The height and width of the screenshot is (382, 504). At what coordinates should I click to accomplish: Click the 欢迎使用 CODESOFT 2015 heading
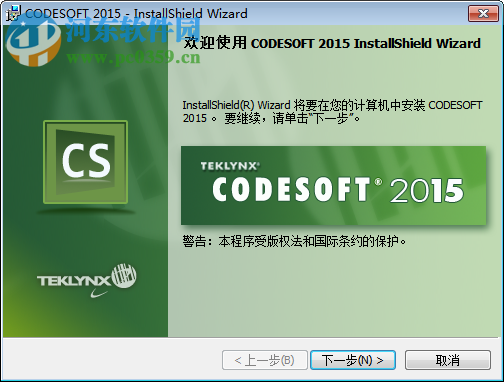[x=332, y=43]
